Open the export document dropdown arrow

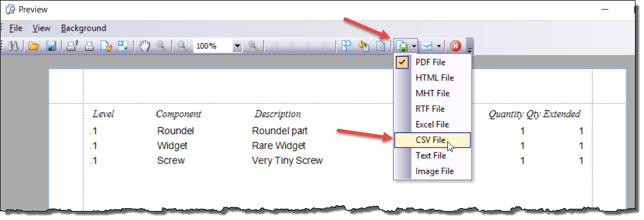(414, 46)
